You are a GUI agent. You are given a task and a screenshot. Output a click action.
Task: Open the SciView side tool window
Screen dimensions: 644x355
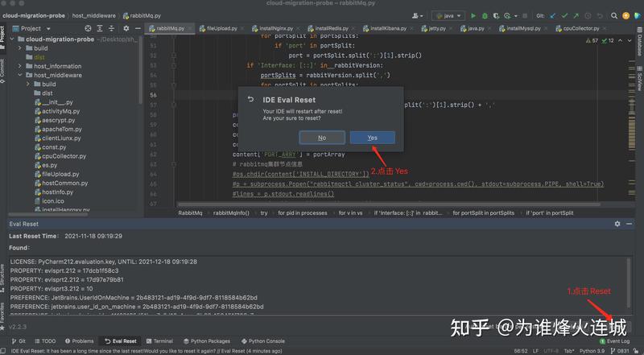pyautogui.click(x=639, y=79)
